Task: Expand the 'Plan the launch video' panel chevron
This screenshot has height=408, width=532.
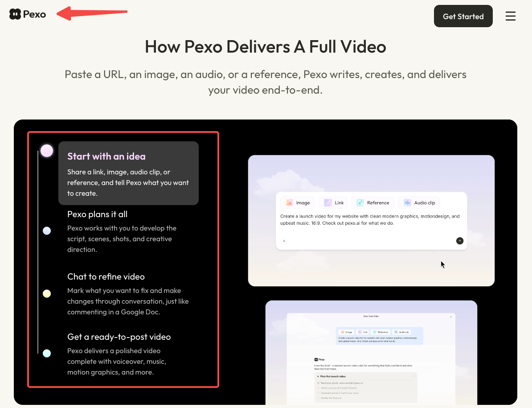Action: [414, 376]
